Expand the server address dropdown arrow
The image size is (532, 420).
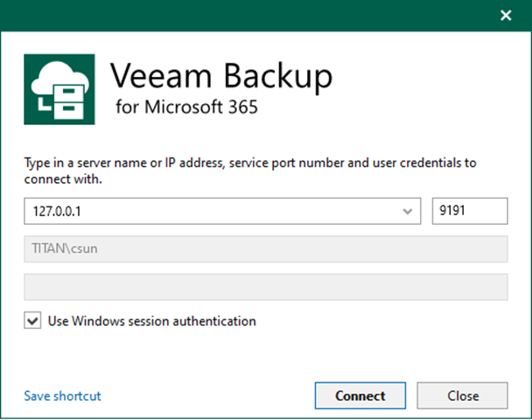408,211
